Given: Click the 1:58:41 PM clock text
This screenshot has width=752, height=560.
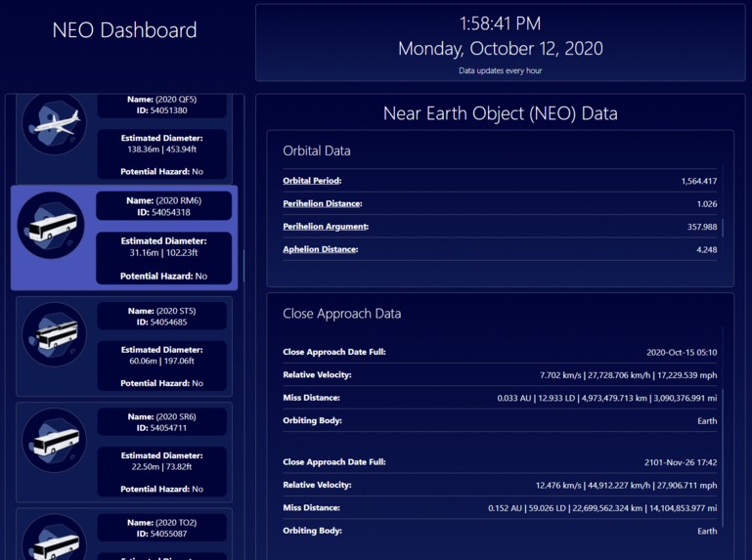Looking at the screenshot, I should 501,23.
